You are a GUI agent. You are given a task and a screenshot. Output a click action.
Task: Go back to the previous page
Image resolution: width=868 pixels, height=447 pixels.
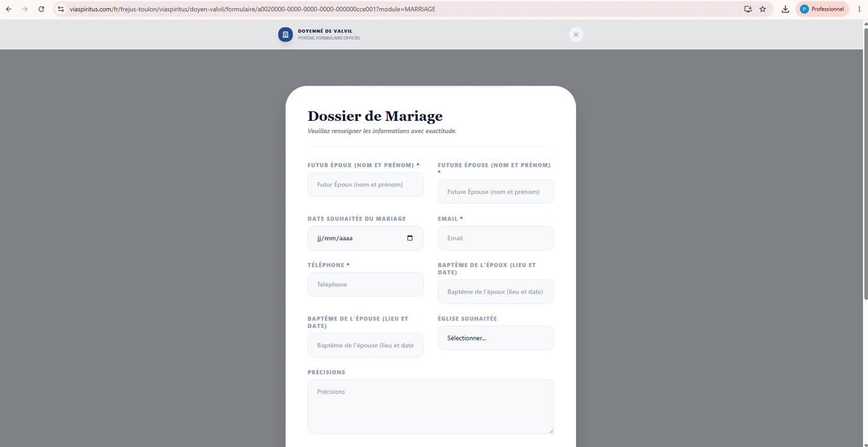pyautogui.click(x=9, y=9)
